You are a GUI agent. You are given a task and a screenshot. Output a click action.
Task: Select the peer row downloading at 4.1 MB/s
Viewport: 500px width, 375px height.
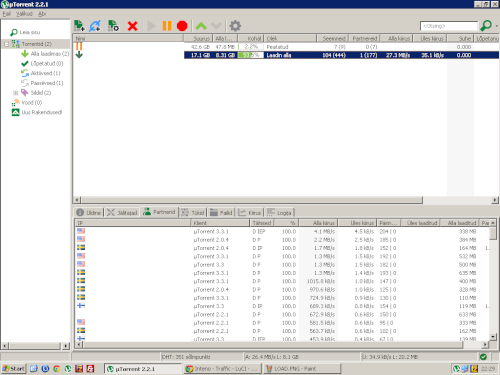283,231
